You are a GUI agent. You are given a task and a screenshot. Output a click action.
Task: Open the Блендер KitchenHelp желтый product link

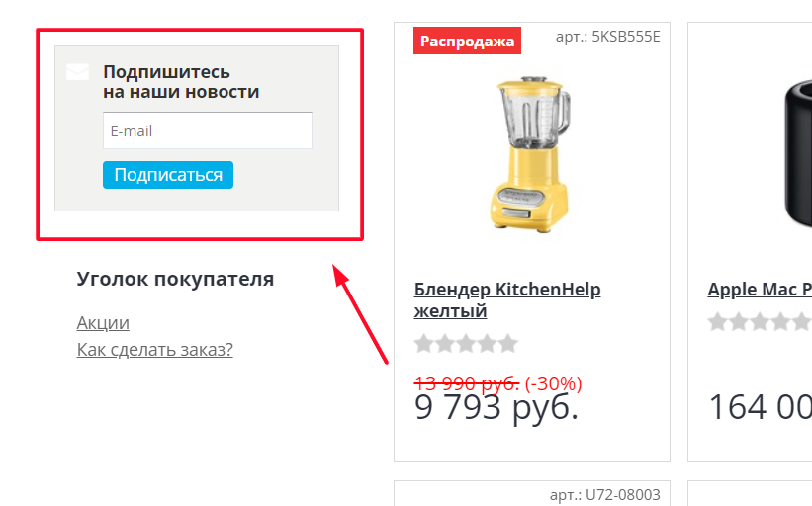(507, 299)
